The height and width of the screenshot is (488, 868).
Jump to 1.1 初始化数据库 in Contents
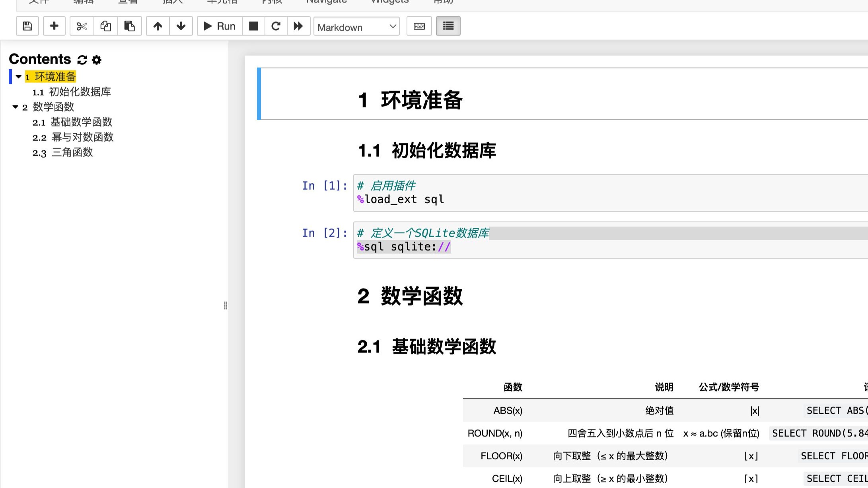72,92
